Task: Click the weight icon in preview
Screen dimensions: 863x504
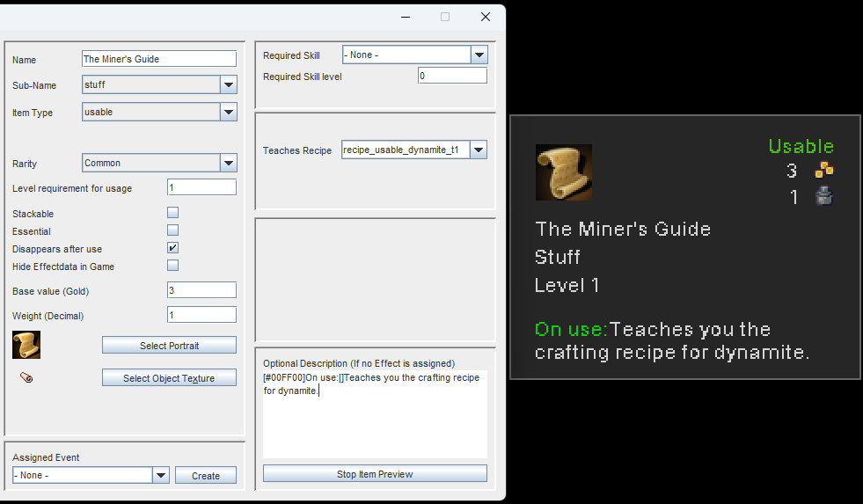Action: coord(823,197)
